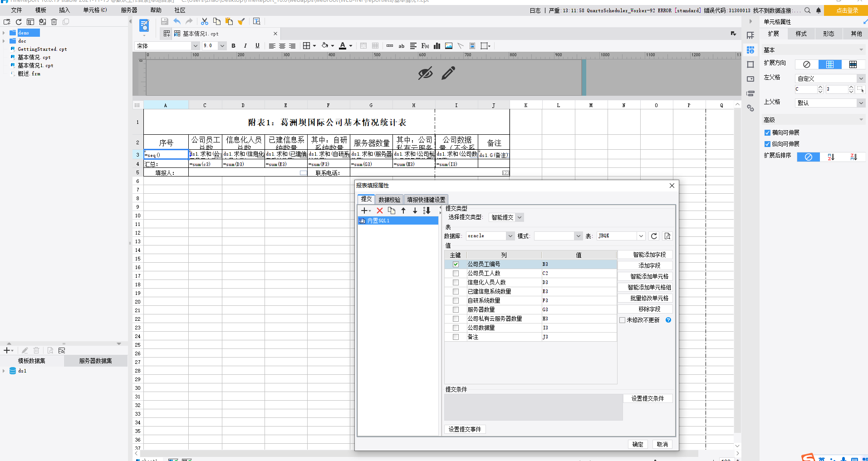Open 基本情况.cpt in the file tree
Image resolution: width=868 pixels, height=461 pixels.
click(x=34, y=57)
